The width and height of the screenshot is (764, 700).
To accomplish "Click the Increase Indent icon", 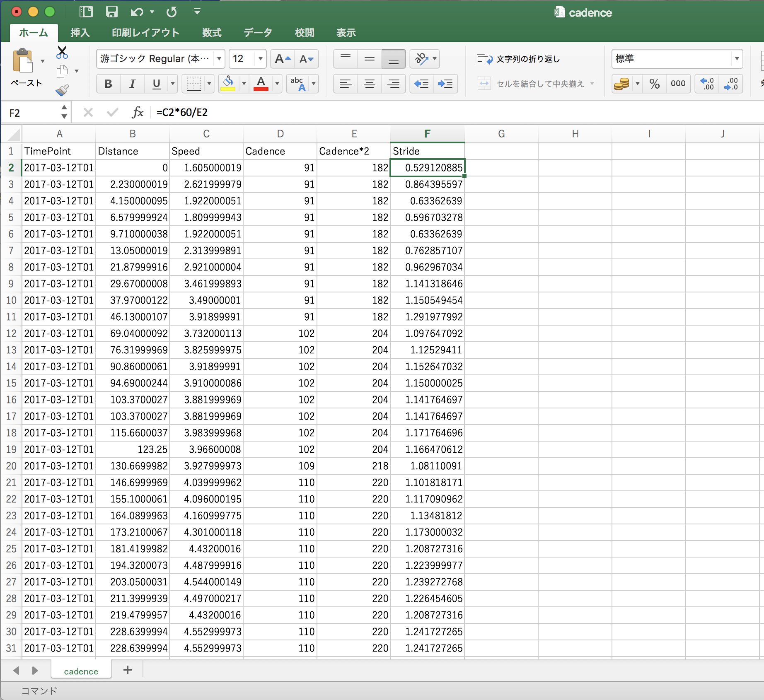I will [x=445, y=84].
